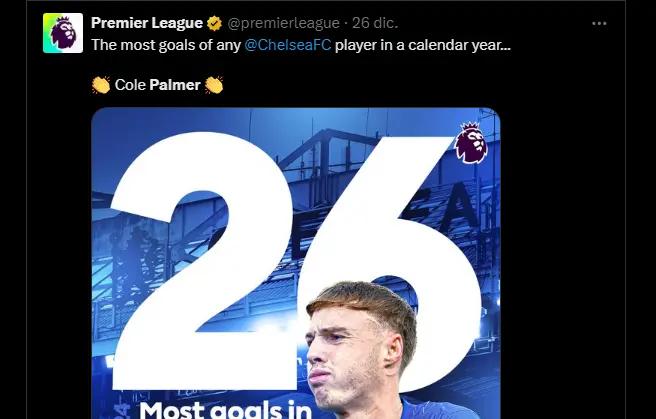Follow the @ChelseaFC mention link
This screenshot has height=419, width=656.
point(287,45)
